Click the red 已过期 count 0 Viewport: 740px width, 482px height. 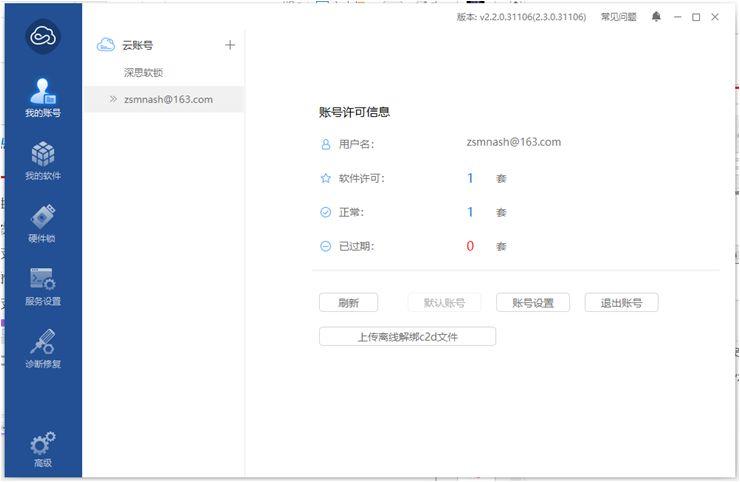point(470,246)
